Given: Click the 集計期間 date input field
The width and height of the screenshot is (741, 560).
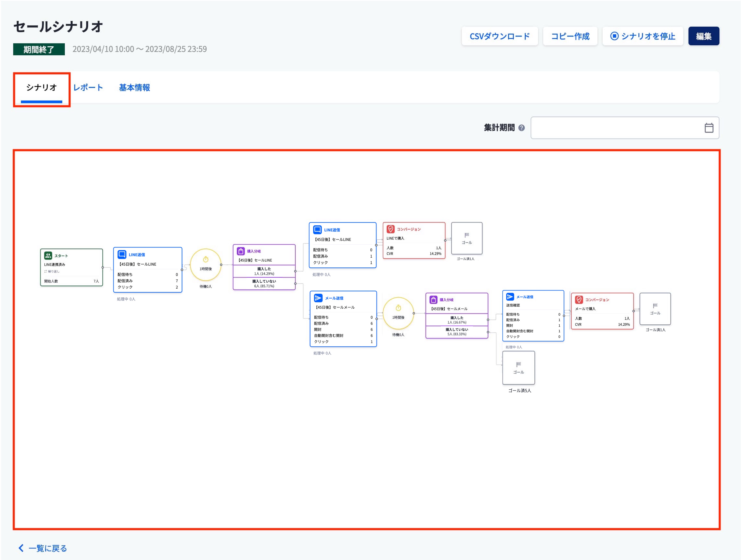Looking at the screenshot, I should [616, 128].
